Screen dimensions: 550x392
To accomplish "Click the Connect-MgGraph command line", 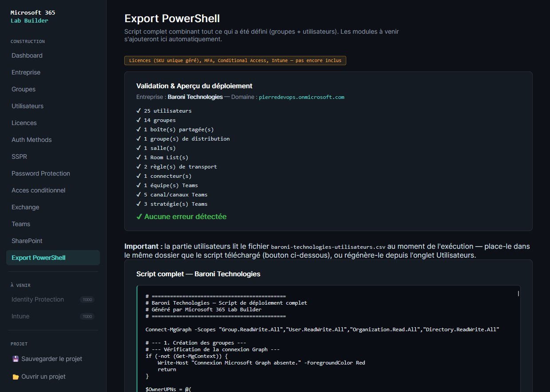I will coord(322,329).
